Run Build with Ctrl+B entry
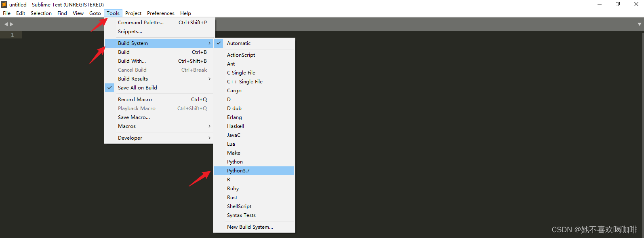 click(160, 52)
